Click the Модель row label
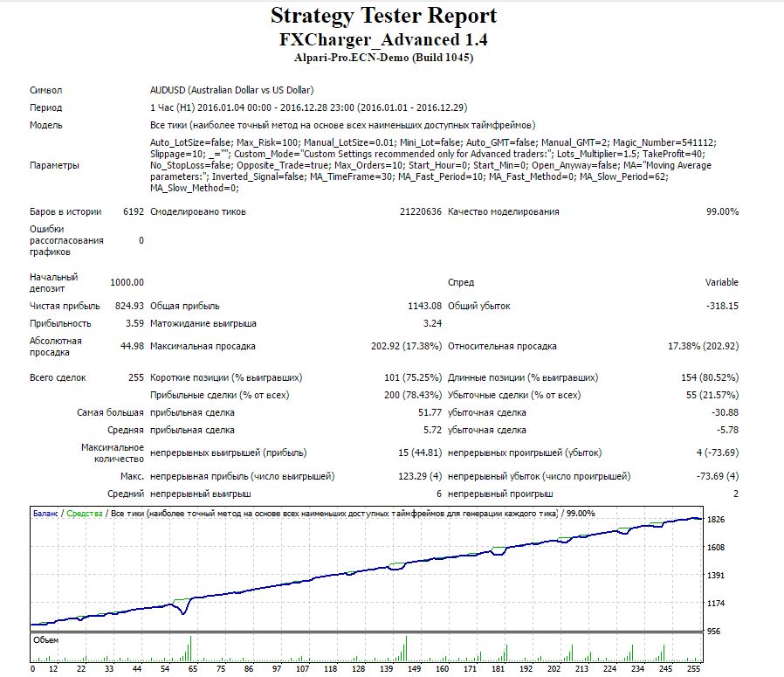Viewport: 784px width, 677px height. coord(46,125)
